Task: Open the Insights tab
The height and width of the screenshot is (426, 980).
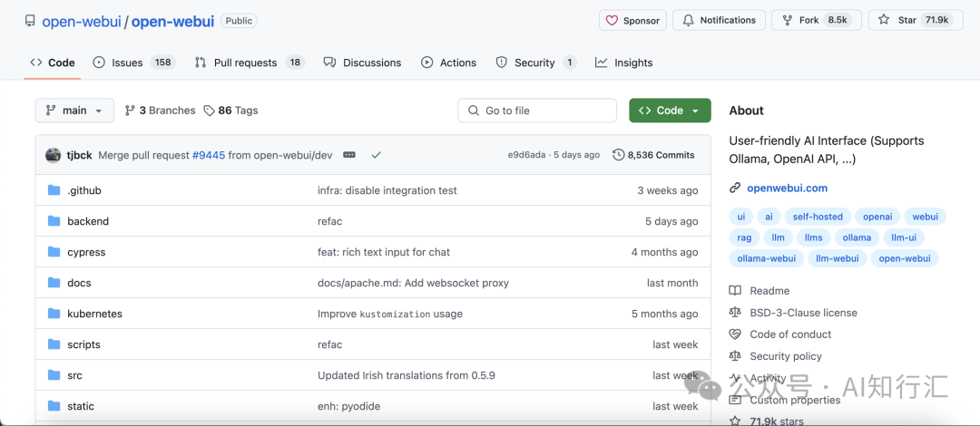Action: (623, 63)
